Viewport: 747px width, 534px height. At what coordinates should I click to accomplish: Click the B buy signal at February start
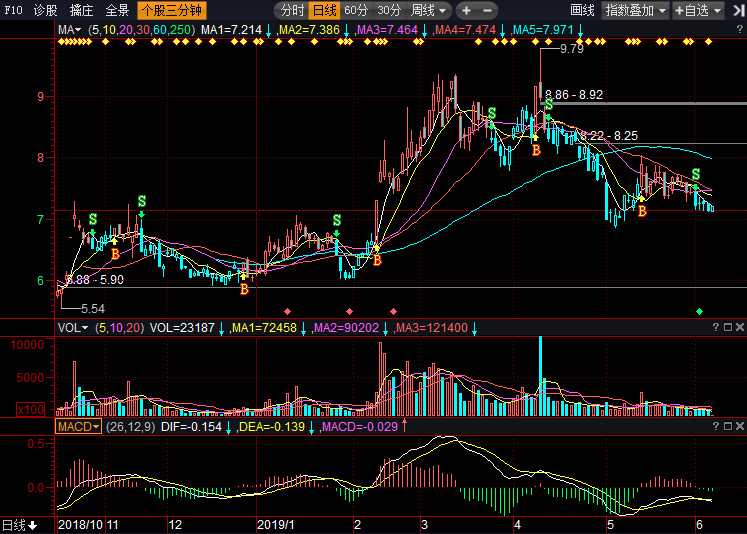(377, 261)
